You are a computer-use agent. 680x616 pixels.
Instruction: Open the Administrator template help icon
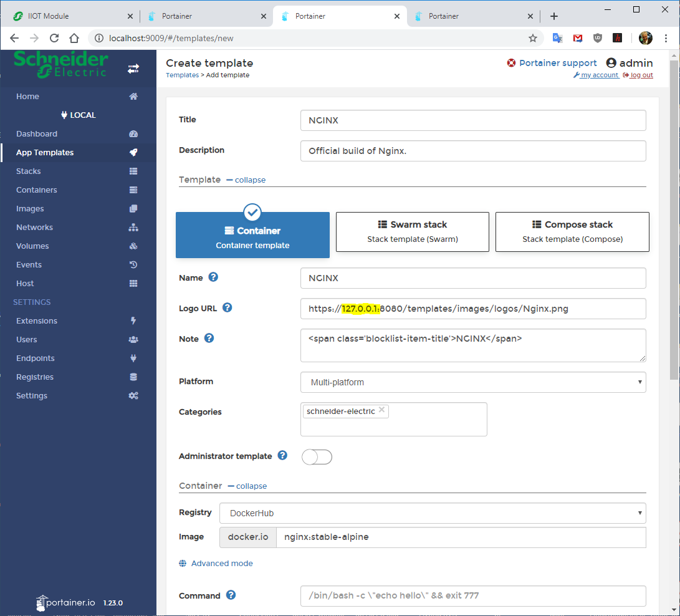pos(282,455)
